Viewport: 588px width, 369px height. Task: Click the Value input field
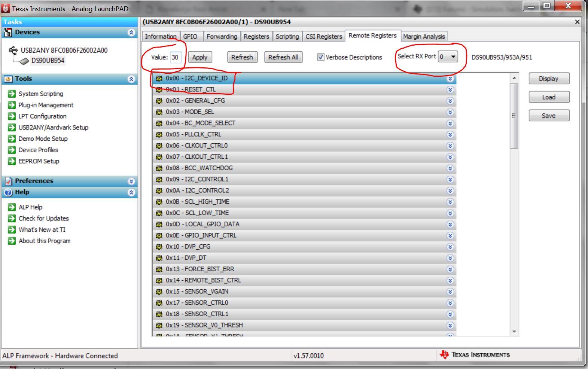coord(176,57)
